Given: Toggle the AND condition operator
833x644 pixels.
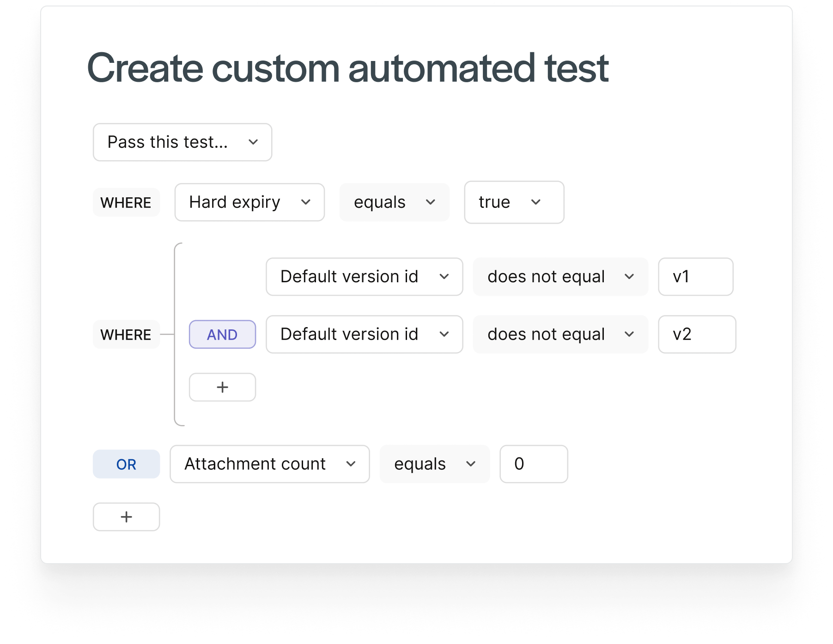Looking at the screenshot, I should pos(222,334).
